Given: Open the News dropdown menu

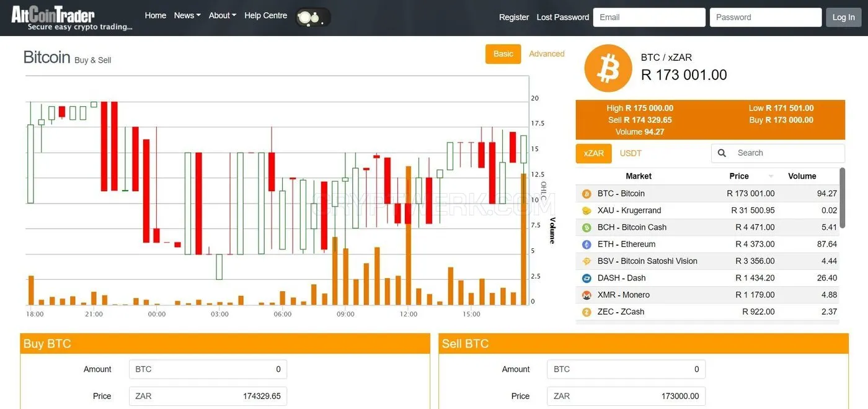Looking at the screenshot, I should point(187,16).
